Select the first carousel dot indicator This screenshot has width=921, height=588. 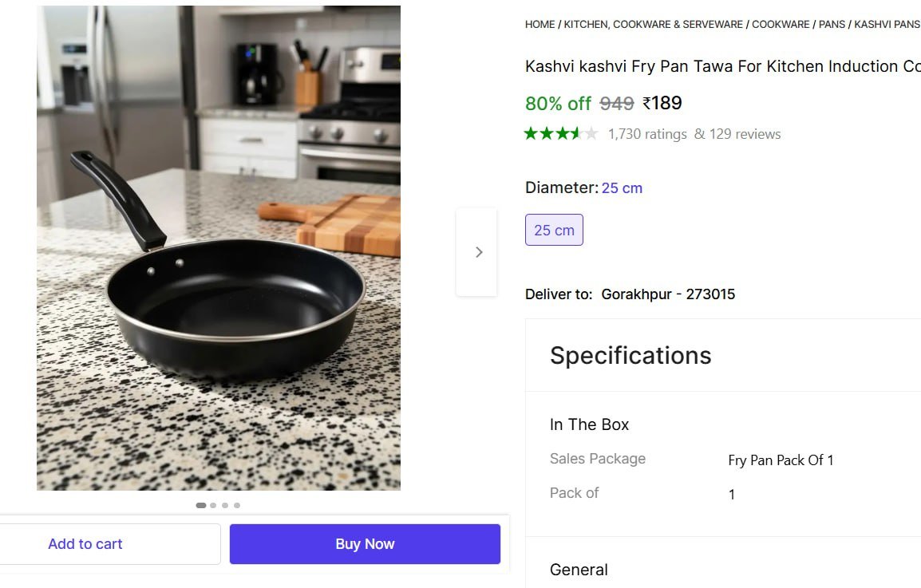(x=201, y=505)
